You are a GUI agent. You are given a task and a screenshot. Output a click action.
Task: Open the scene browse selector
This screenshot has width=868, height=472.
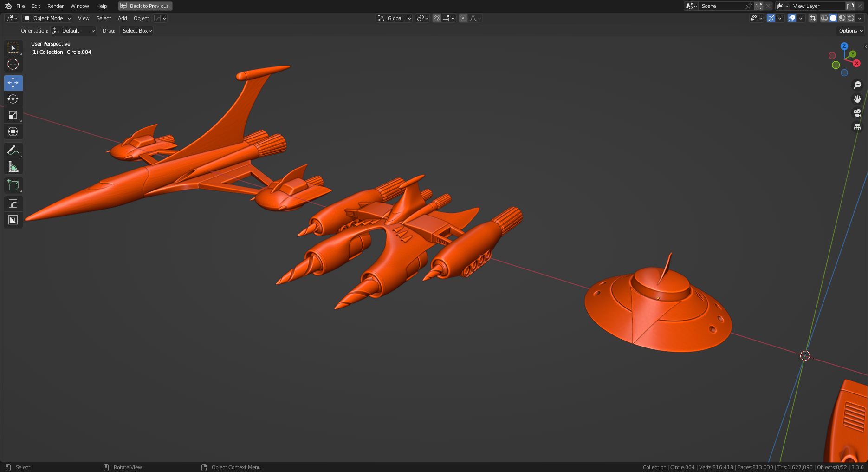691,6
